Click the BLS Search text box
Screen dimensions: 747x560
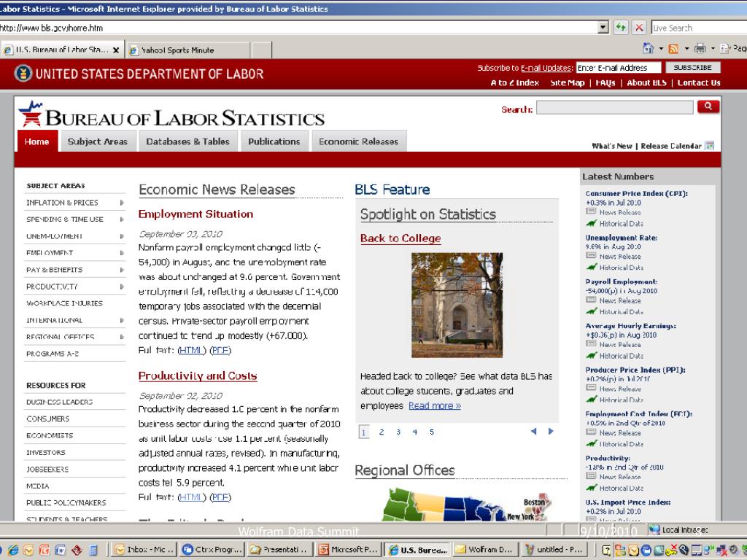(x=614, y=108)
